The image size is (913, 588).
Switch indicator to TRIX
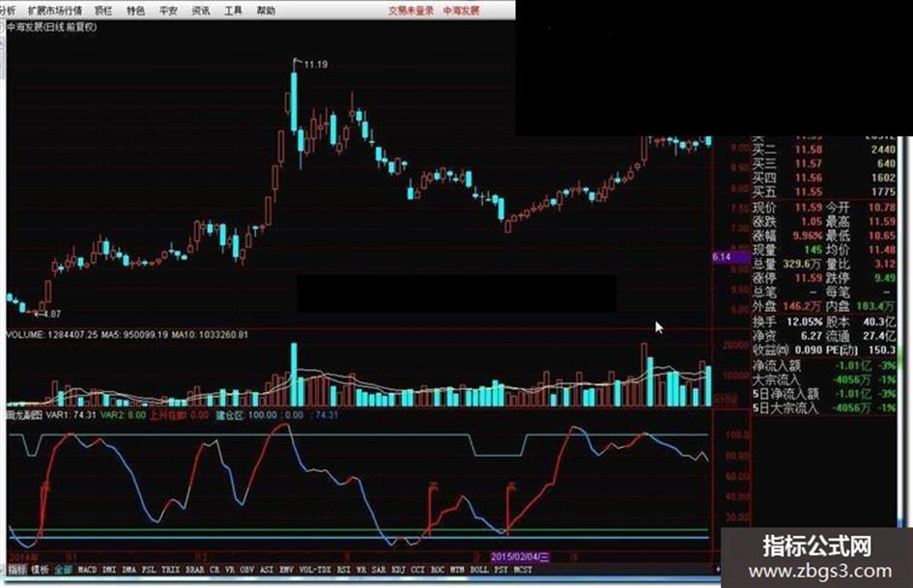(x=171, y=570)
